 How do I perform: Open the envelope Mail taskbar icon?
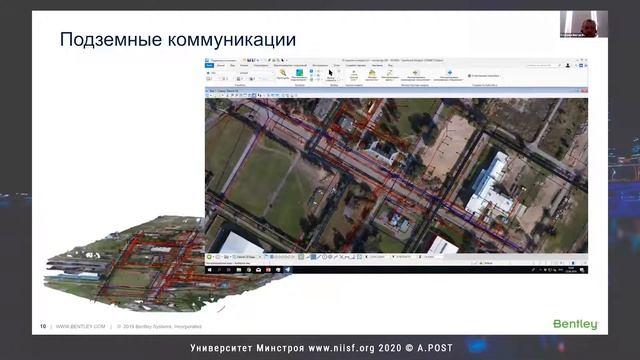[x=258, y=270]
